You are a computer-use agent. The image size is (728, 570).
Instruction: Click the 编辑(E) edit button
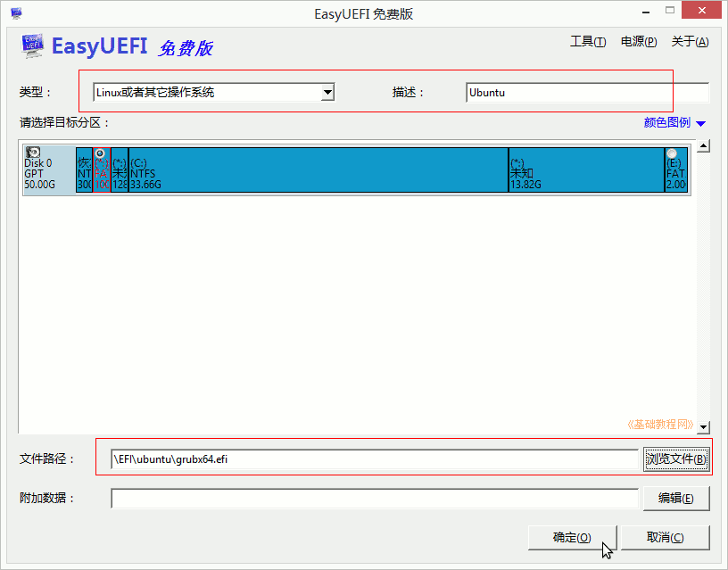[676, 498]
